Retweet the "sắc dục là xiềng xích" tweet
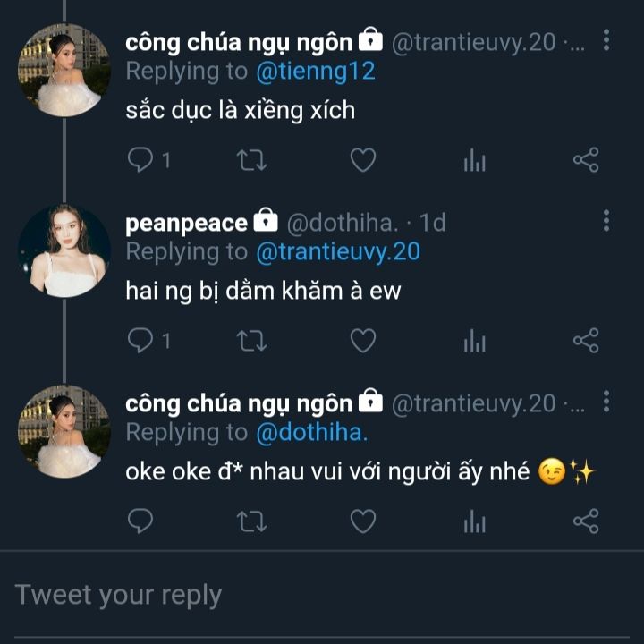 (x=250, y=160)
